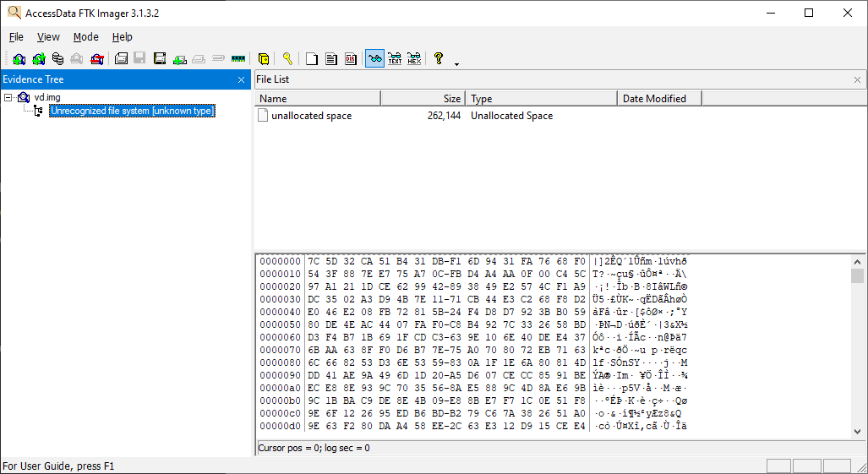Screen dimensions: 868x474
Task: Click Cursor pos status text
Action: [x=314, y=448]
